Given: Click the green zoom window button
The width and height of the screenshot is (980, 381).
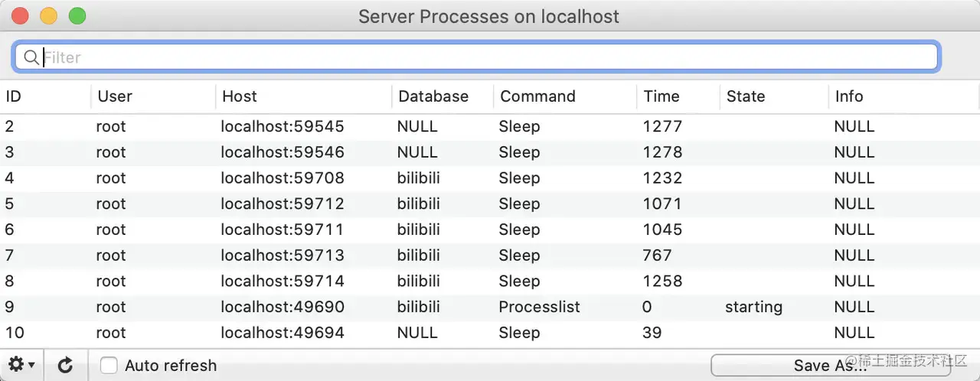Looking at the screenshot, I should point(77,15).
